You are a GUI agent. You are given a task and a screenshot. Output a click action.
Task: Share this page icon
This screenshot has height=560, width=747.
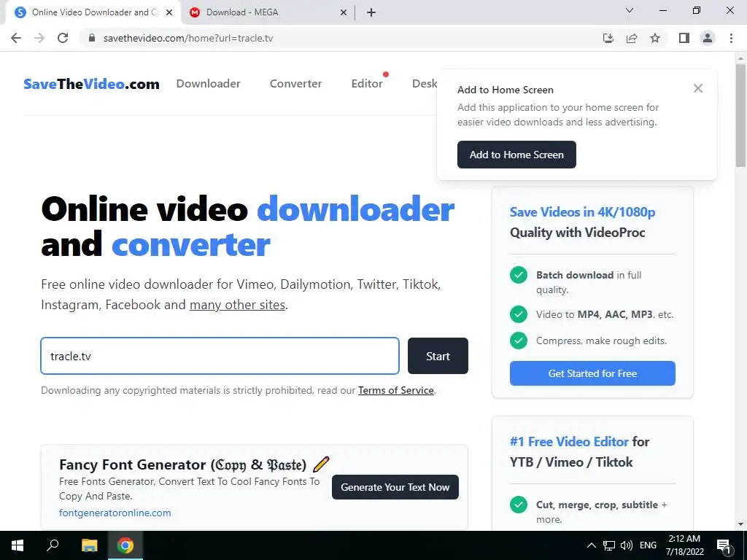pyautogui.click(x=632, y=38)
